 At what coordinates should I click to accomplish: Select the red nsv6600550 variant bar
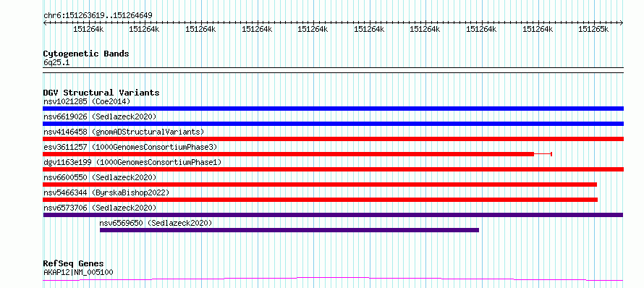320,185
